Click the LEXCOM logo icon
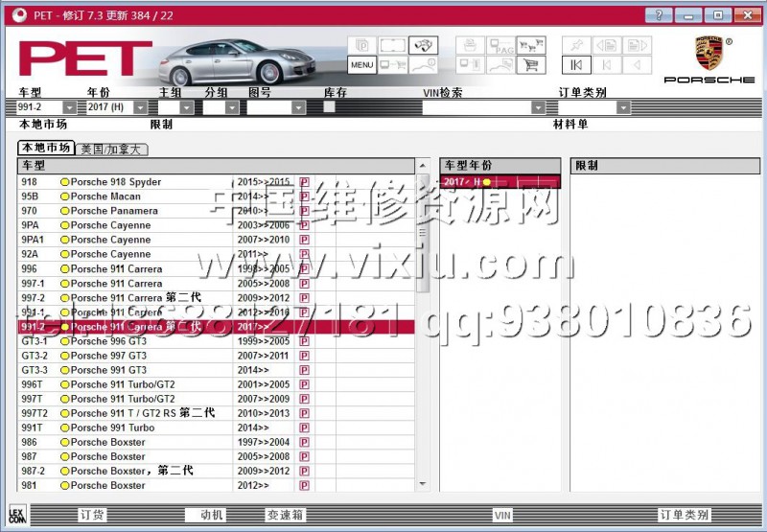The width and height of the screenshot is (767, 532). coord(17,515)
